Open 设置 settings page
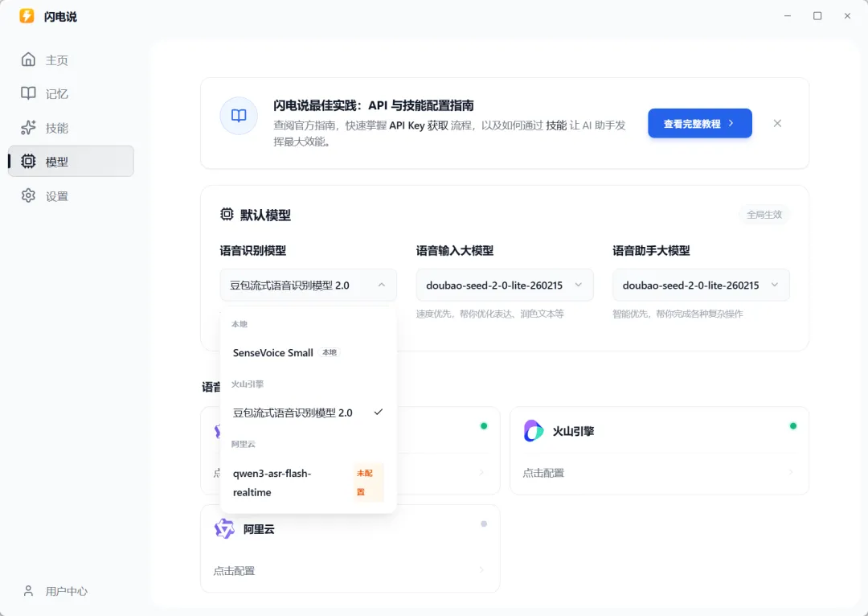This screenshot has height=616, width=868. pyautogui.click(x=71, y=196)
